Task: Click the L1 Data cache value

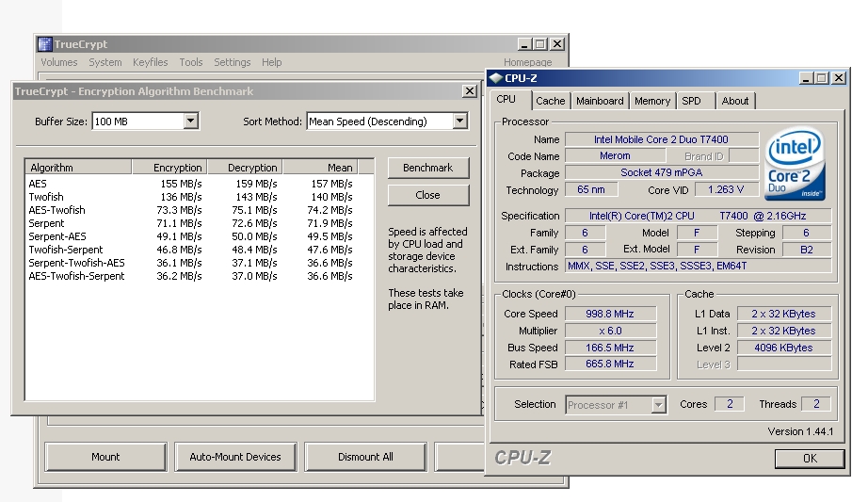Action: pos(784,314)
